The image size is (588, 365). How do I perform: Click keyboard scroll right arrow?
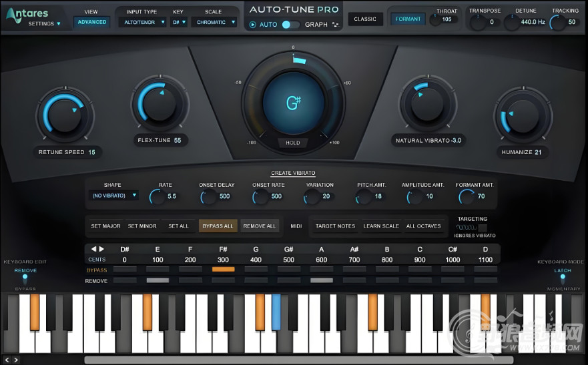tap(16, 360)
